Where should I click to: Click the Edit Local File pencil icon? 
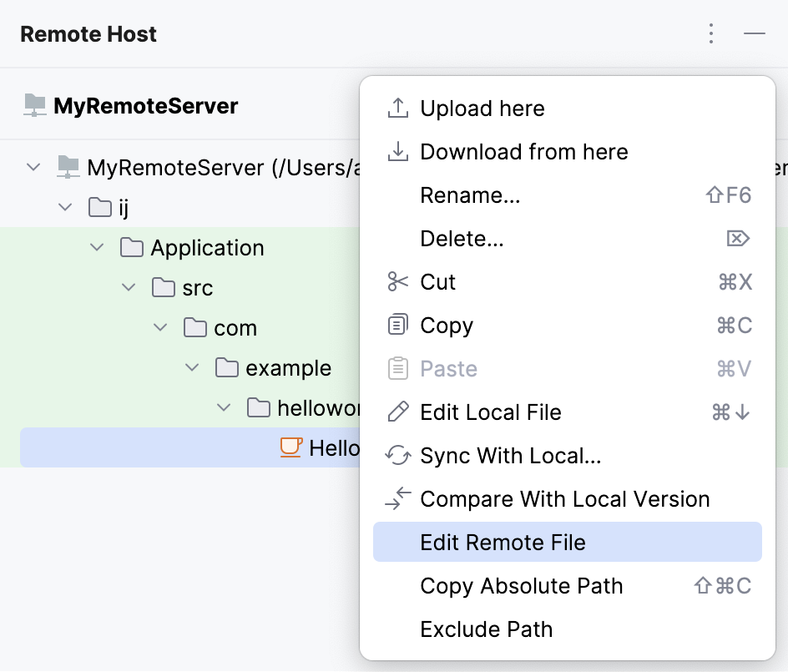click(398, 412)
